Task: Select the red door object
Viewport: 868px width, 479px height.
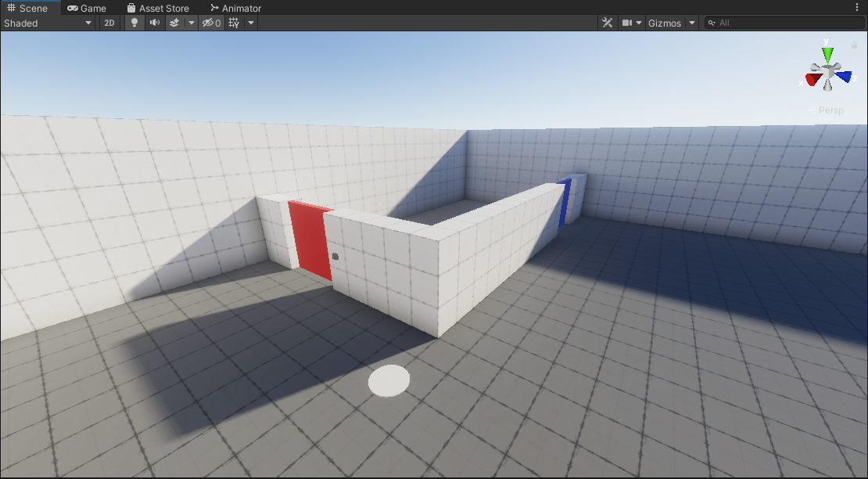Action: tap(311, 239)
